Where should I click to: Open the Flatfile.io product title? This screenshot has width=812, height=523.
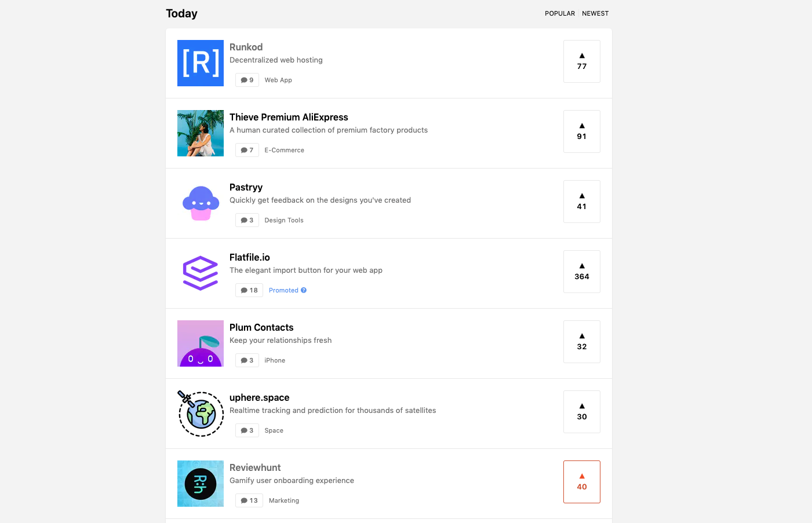click(250, 257)
